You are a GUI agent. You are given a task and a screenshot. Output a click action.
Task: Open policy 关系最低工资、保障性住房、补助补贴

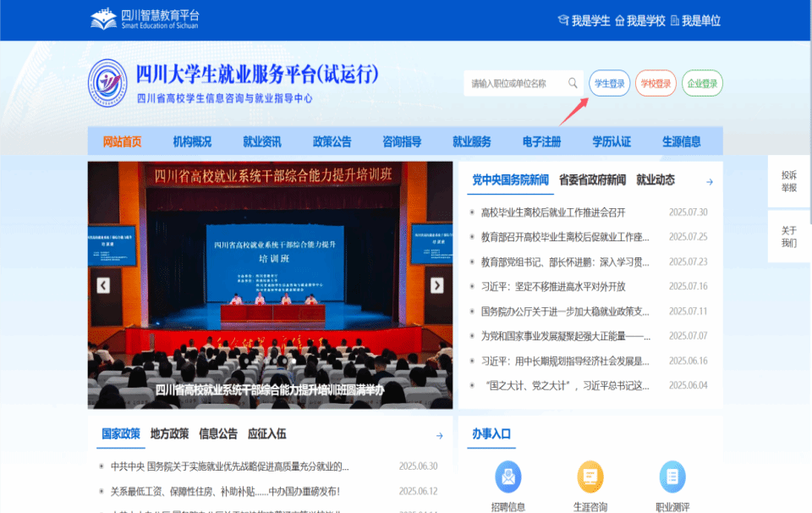[x=225, y=491]
